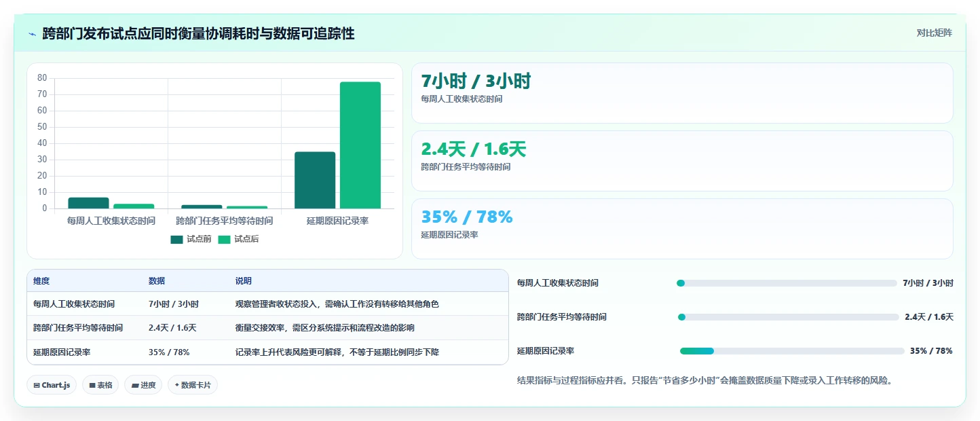980x421 pixels.
Task: Click table cell 每周人工收集状态时间
Action: click(x=74, y=304)
